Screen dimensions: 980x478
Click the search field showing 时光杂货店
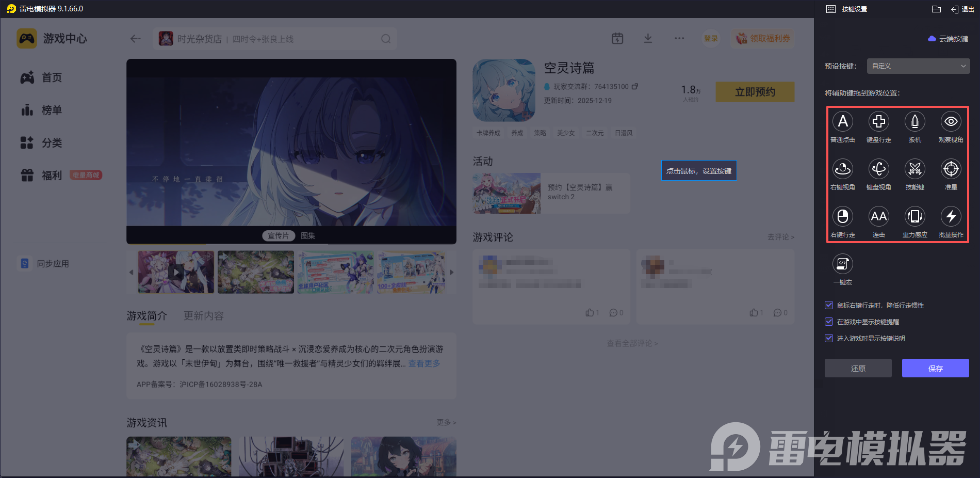[275, 39]
